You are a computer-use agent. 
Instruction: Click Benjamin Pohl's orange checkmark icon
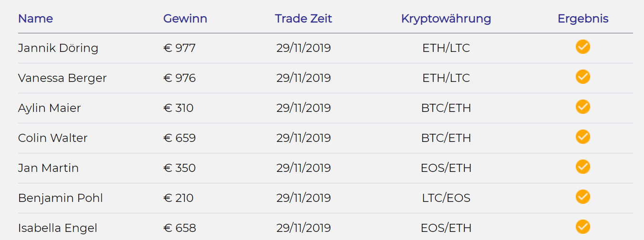pos(583,197)
